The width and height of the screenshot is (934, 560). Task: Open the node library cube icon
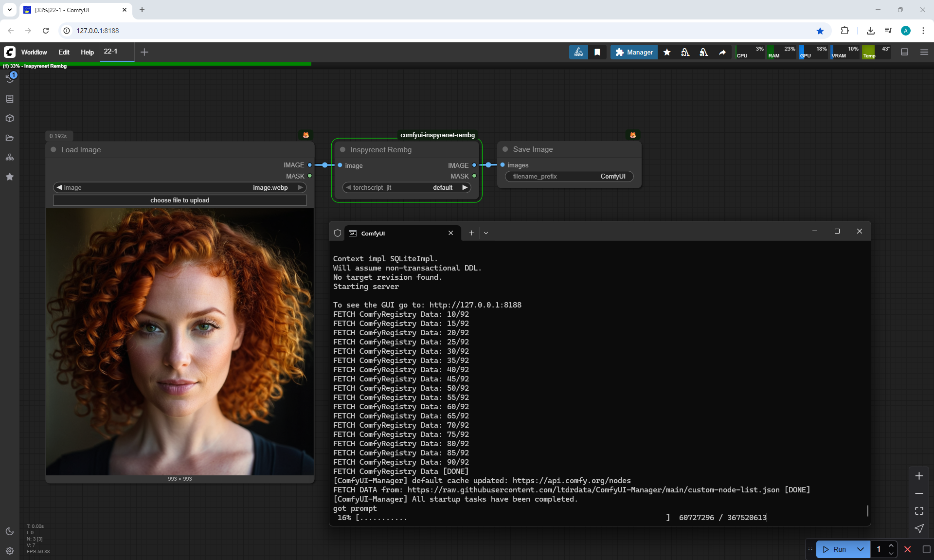click(x=10, y=118)
